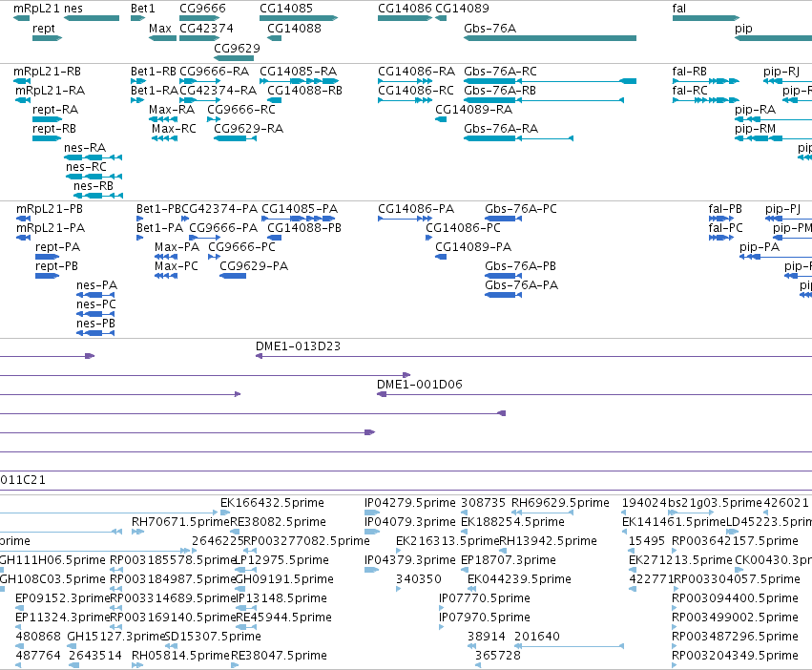Screen dimensions: 812x670
Task: Click the purple arrowhead at DME1-013D23 start
Action: point(259,356)
